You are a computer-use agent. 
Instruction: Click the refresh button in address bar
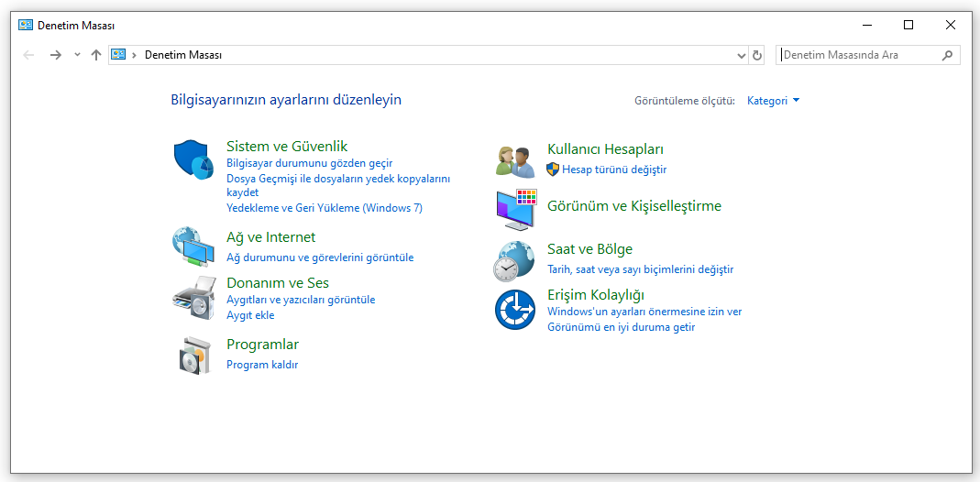tap(757, 55)
